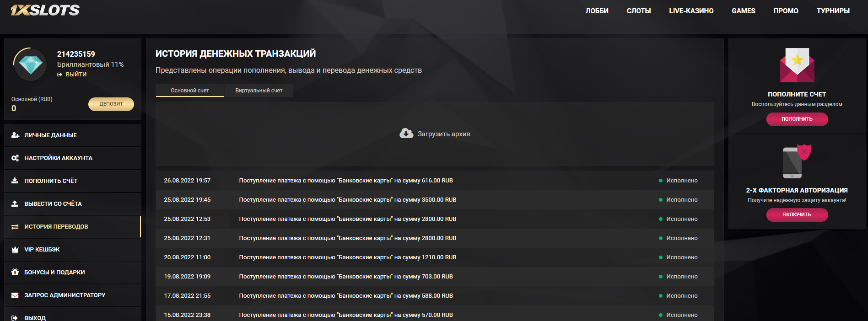Click the withdraw upload icon beside Вывести со счёта

point(15,203)
